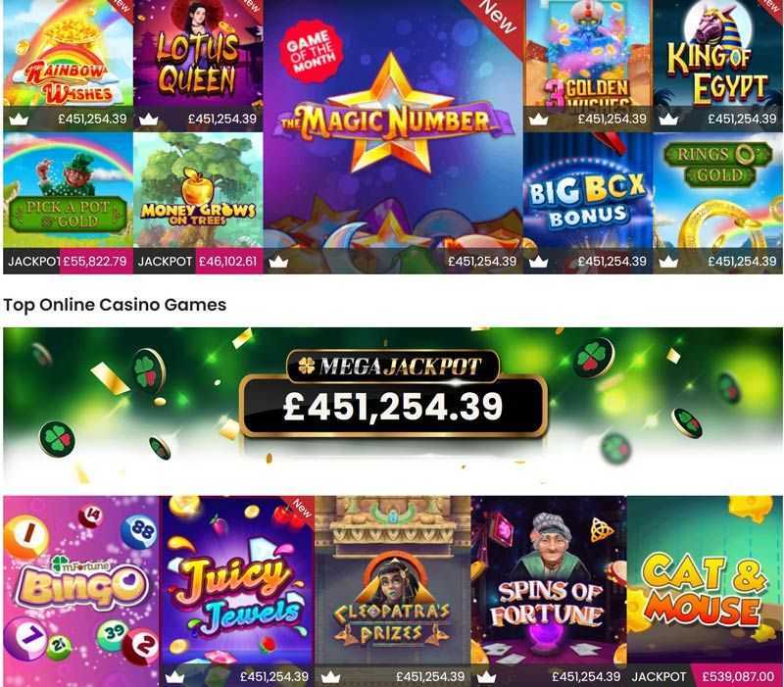784x687 pixels.
Task: Select the Spins of Fortune game
Action: (549, 591)
